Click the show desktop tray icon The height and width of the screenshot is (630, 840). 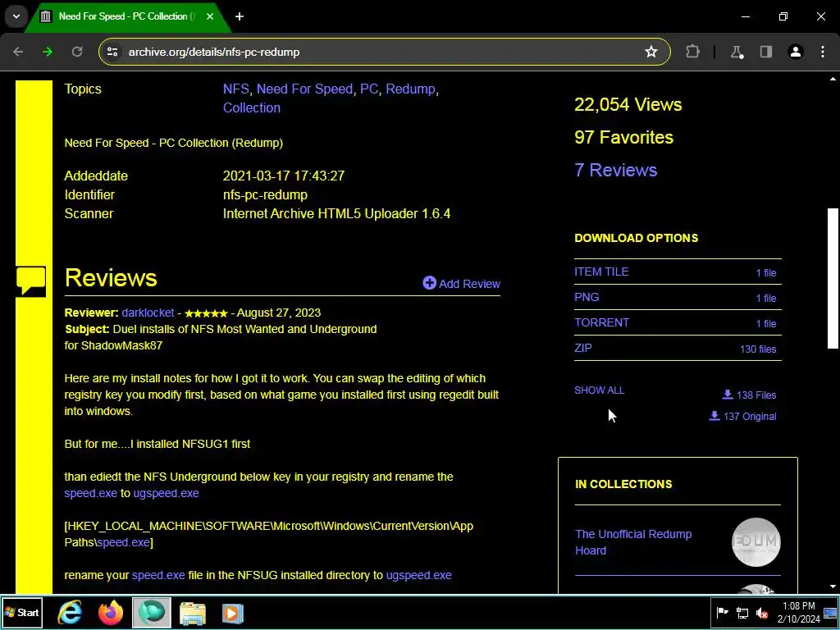(x=830, y=612)
